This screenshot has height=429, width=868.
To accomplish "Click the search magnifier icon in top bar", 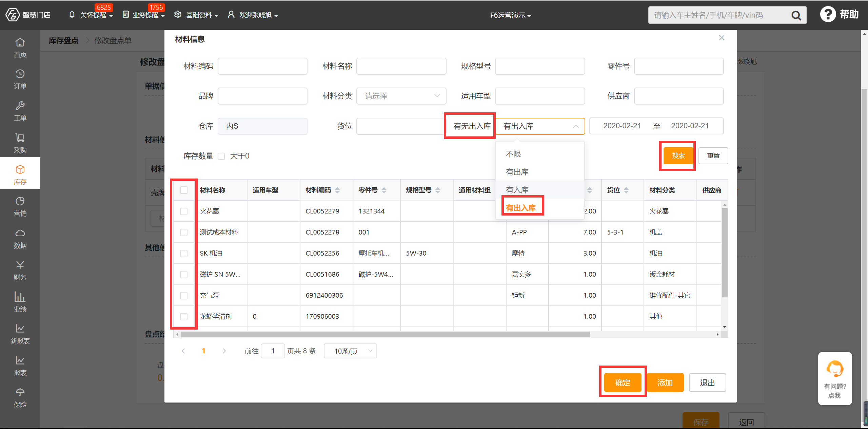I will point(796,15).
